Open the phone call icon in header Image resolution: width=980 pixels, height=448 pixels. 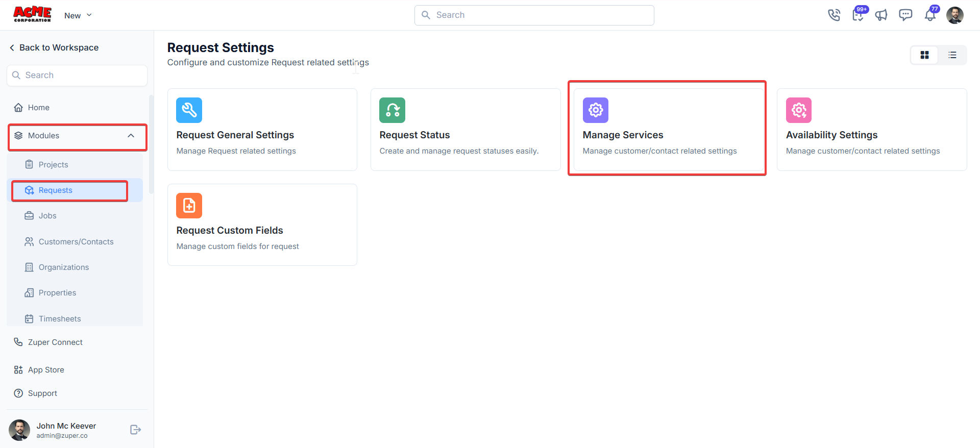pyautogui.click(x=834, y=15)
